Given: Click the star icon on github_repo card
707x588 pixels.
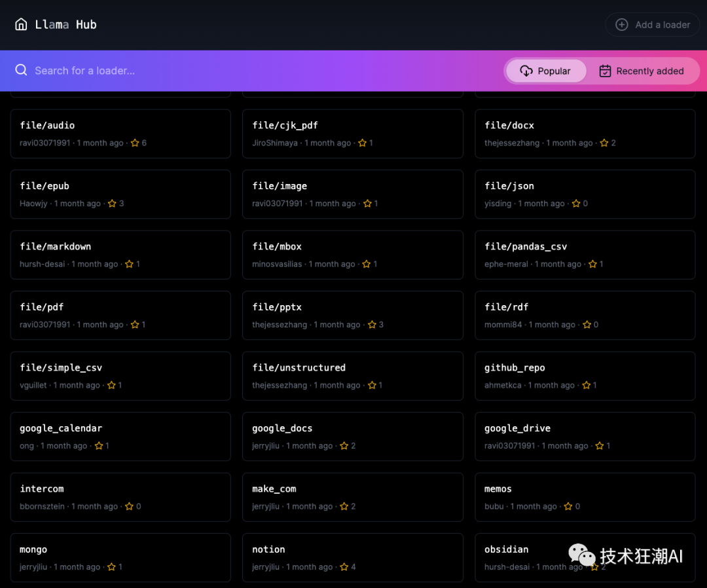Looking at the screenshot, I should (586, 385).
